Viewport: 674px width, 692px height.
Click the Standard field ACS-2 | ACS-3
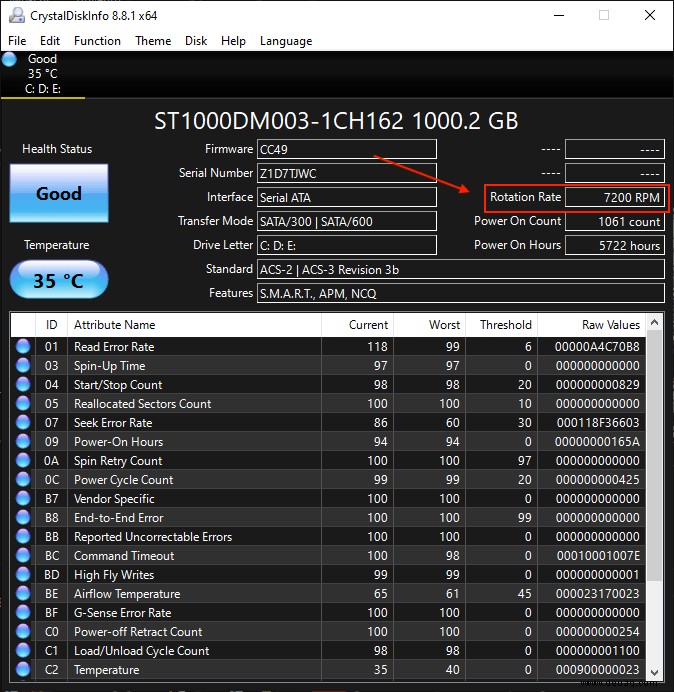461,269
